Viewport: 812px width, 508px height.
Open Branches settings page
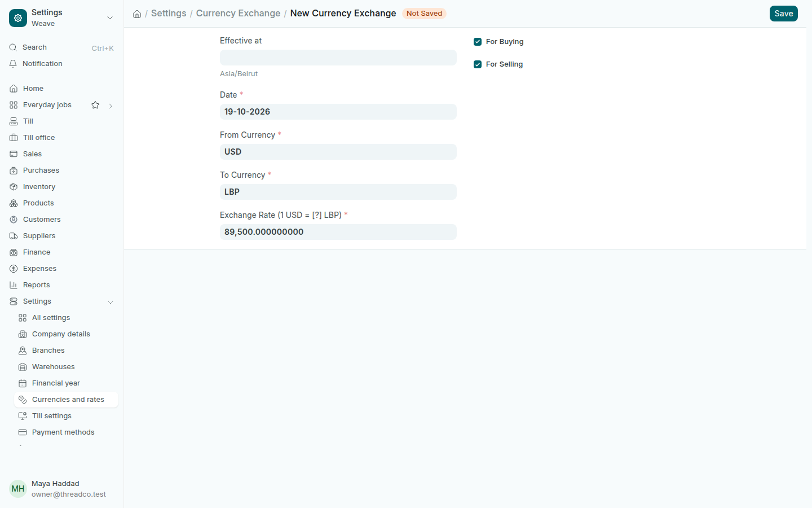click(x=66, y=351)
